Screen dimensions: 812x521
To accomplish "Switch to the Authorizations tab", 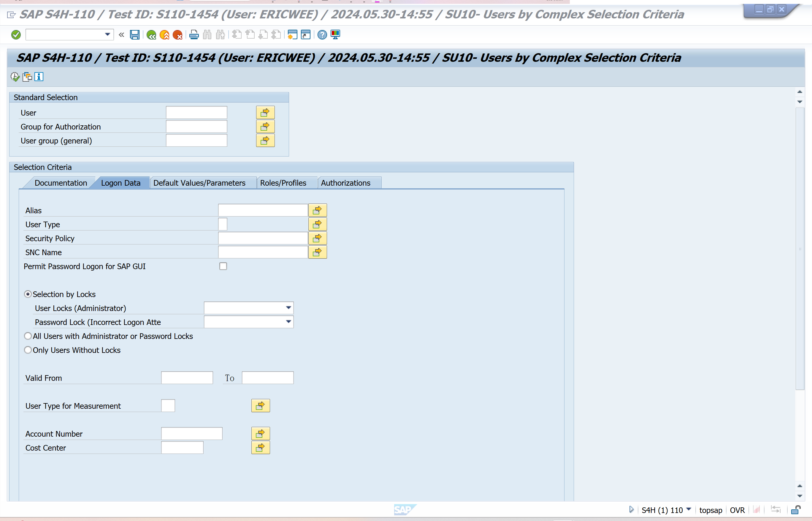I will pos(345,183).
